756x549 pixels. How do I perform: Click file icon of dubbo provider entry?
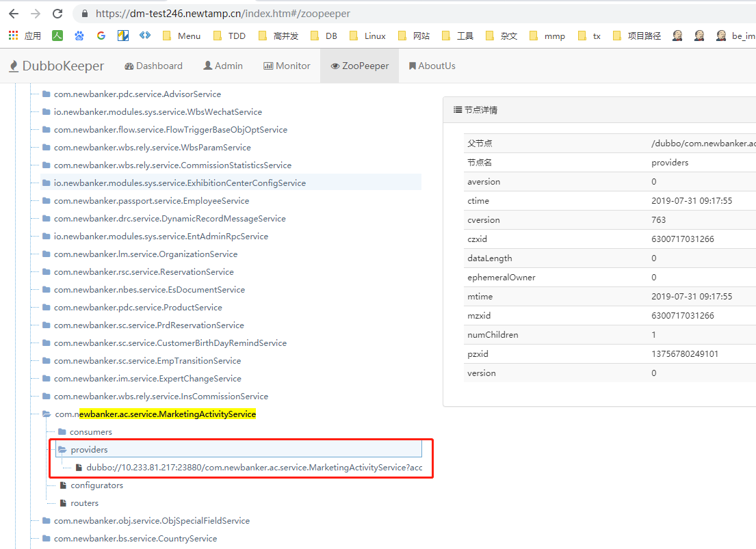(x=79, y=468)
